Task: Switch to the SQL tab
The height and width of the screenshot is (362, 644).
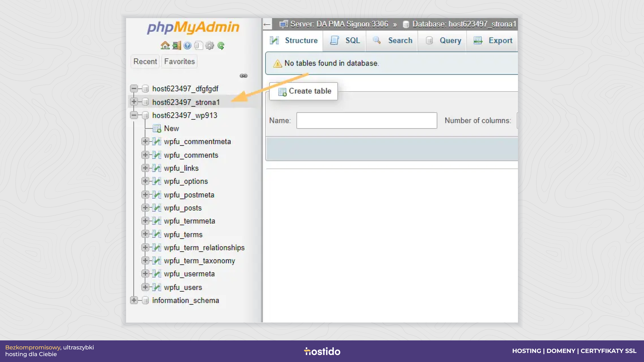Action: coord(345,41)
